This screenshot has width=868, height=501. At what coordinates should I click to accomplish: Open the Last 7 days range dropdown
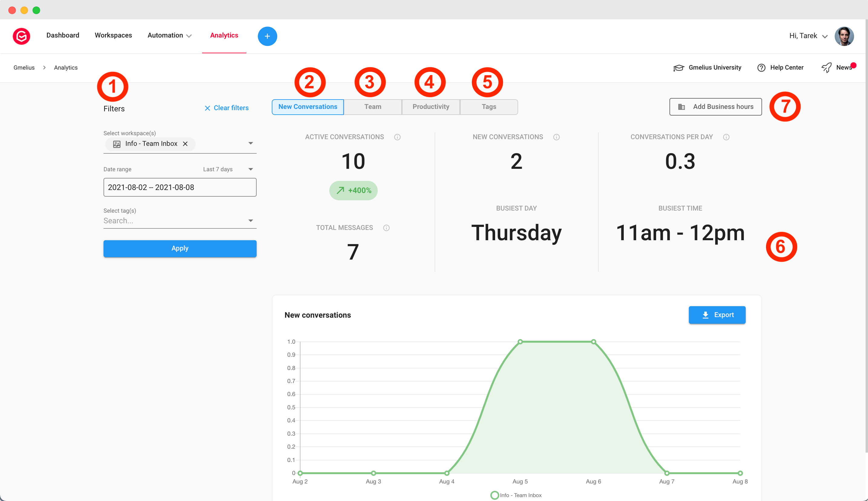[x=228, y=169]
